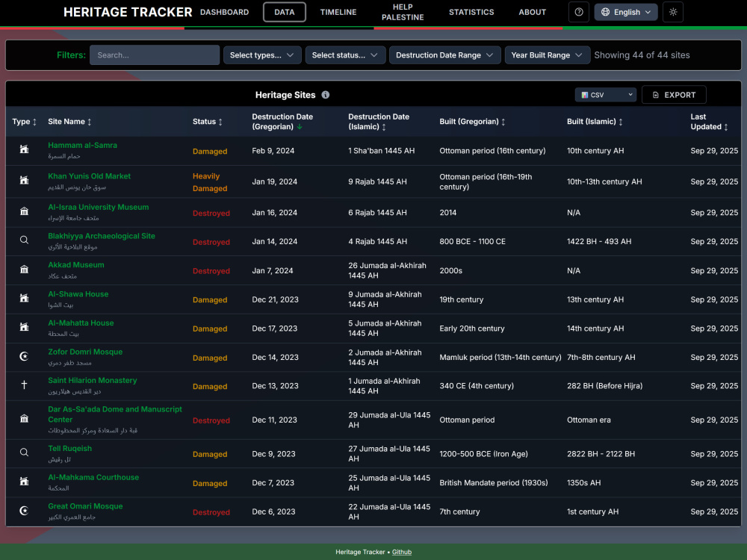Open CSV export format dropdown
Viewport: 747px width, 560px height.
click(606, 95)
